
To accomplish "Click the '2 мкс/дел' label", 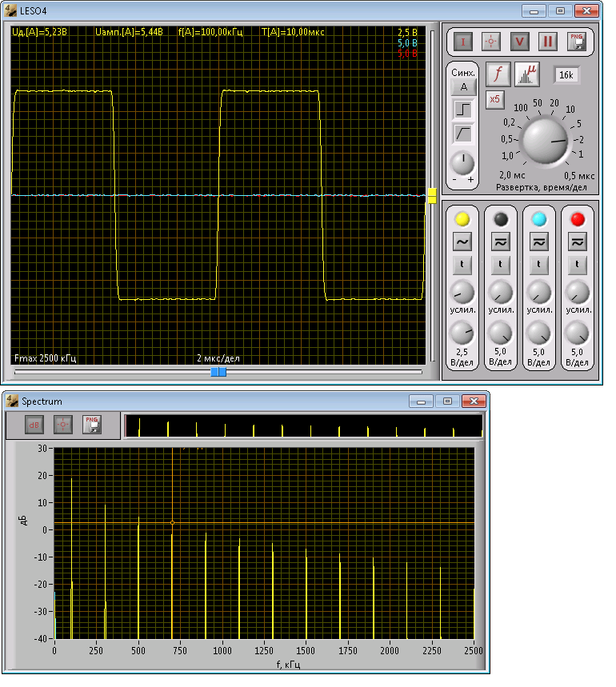I will coord(218,358).
